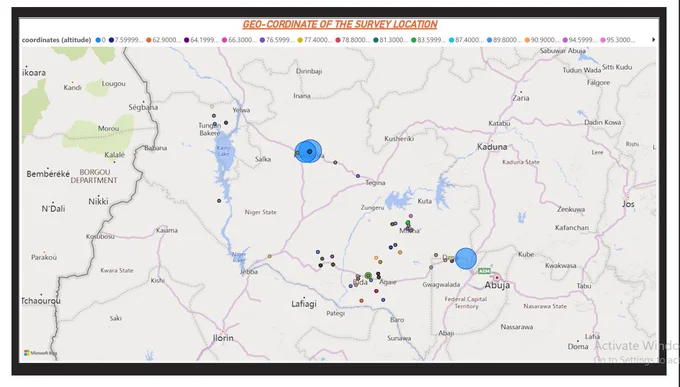Click the Abuja city label
Image resolution: width=680 pixels, height=387 pixels.
coord(497,285)
